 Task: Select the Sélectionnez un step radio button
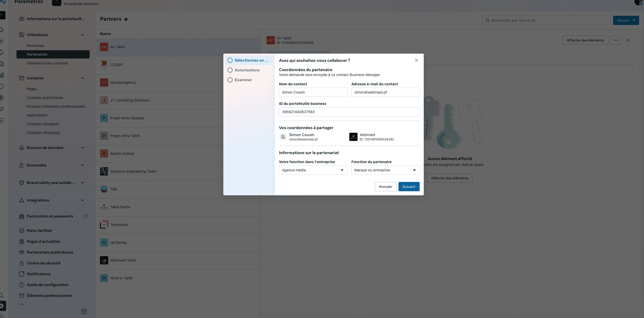pos(230,60)
